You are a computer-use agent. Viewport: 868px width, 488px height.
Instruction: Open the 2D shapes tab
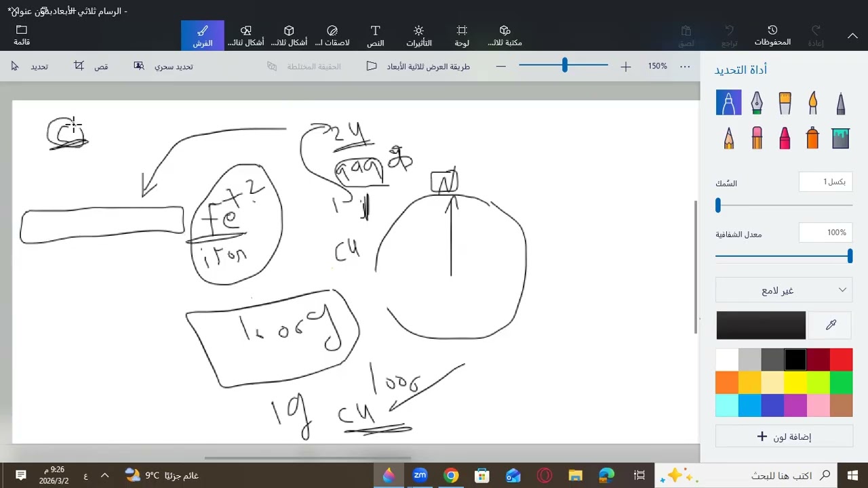tap(245, 36)
